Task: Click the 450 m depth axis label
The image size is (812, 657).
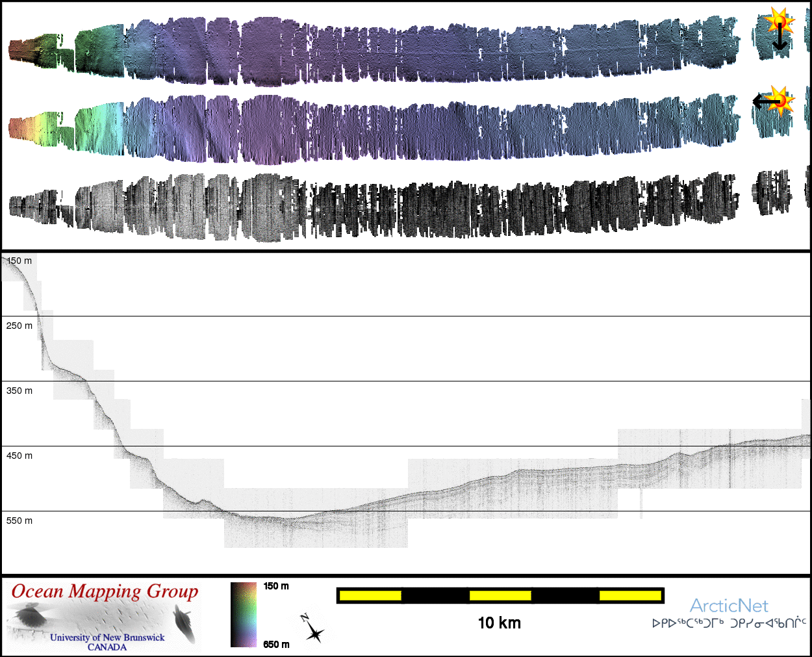Action: pos(19,456)
